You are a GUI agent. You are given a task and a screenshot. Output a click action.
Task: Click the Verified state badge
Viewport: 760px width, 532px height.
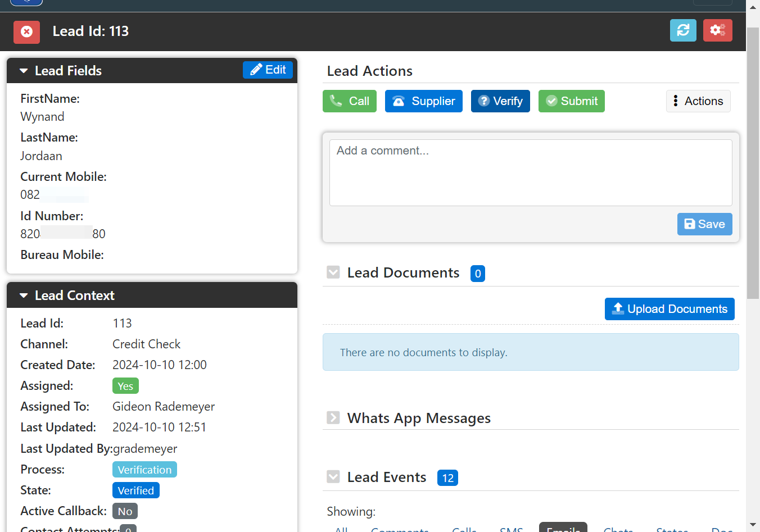[x=136, y=490]
